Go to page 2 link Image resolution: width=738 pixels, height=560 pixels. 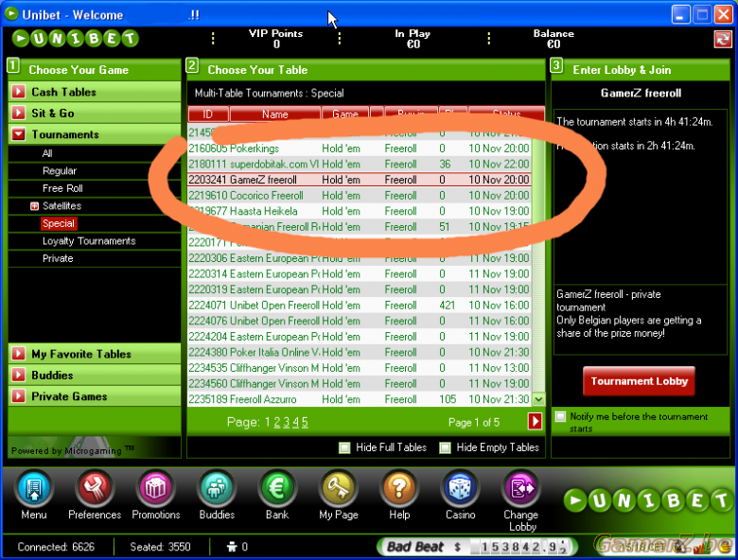coord(276,422)
